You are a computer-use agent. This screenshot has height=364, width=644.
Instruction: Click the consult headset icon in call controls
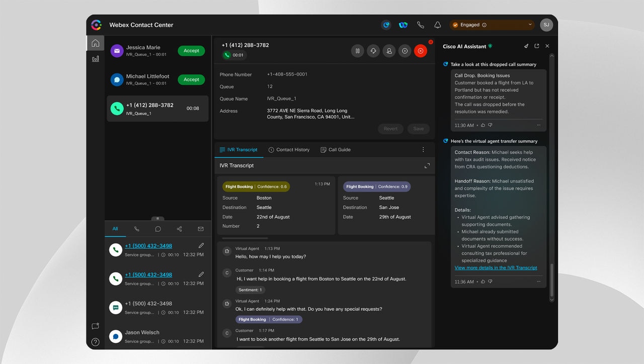[x=373, y=51]
